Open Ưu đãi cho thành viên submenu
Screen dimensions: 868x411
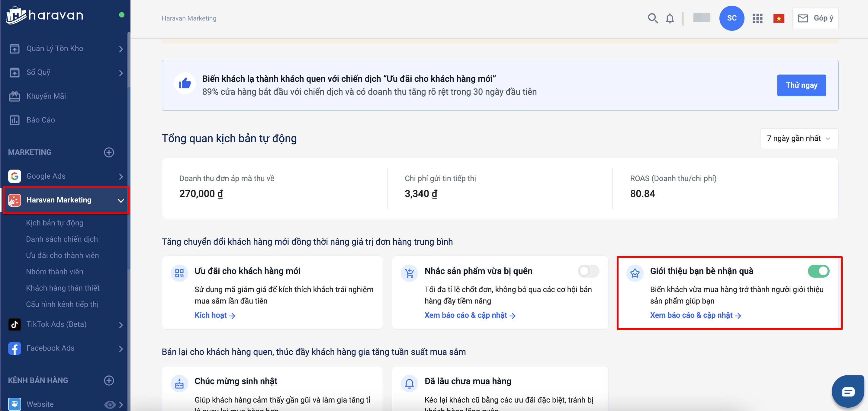pos(62,256)
